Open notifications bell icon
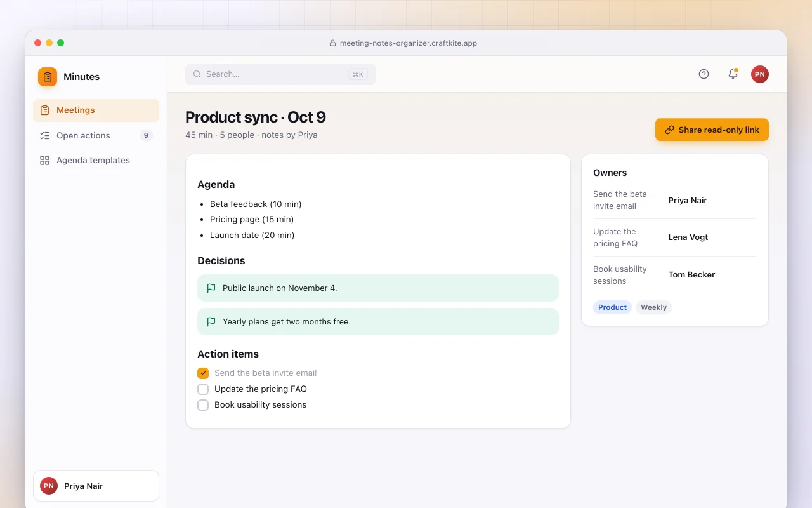The image size is (812, 508). (733, 74)
